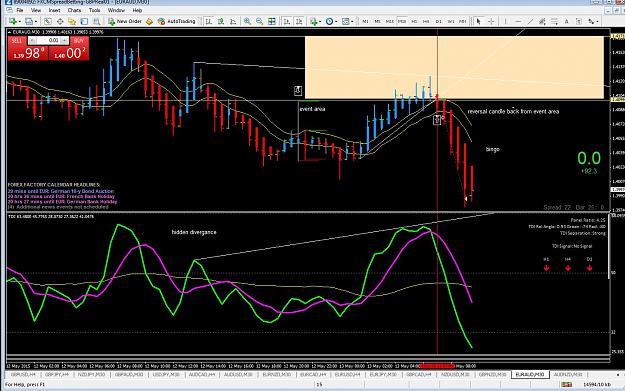Select the trendline drawing tool
Screen dimensions: 625x391
click(x=530, y=21)
